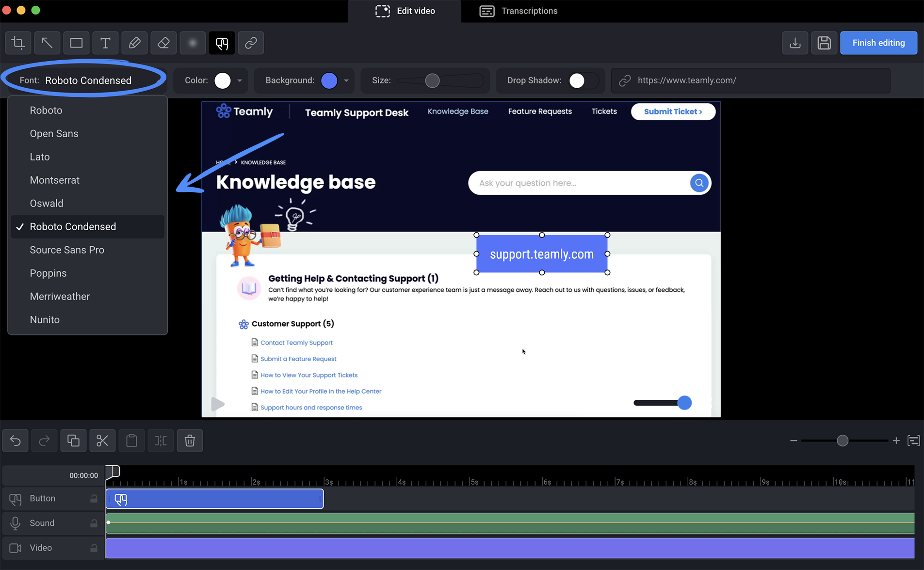Screen dimensions: 924x570
Task: Click the Size slider handle
Action: [432, 80]
